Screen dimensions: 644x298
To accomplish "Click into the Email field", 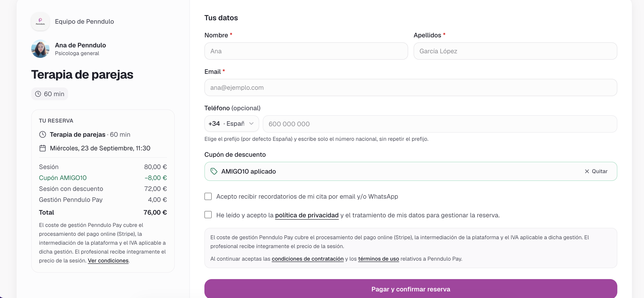I will tap(410, 87).
